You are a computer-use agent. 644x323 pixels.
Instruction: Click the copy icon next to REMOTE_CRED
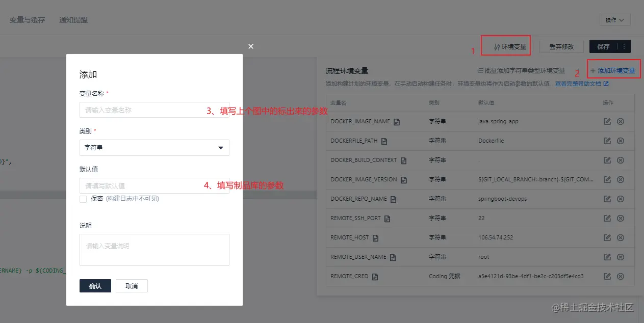(375, 277)
